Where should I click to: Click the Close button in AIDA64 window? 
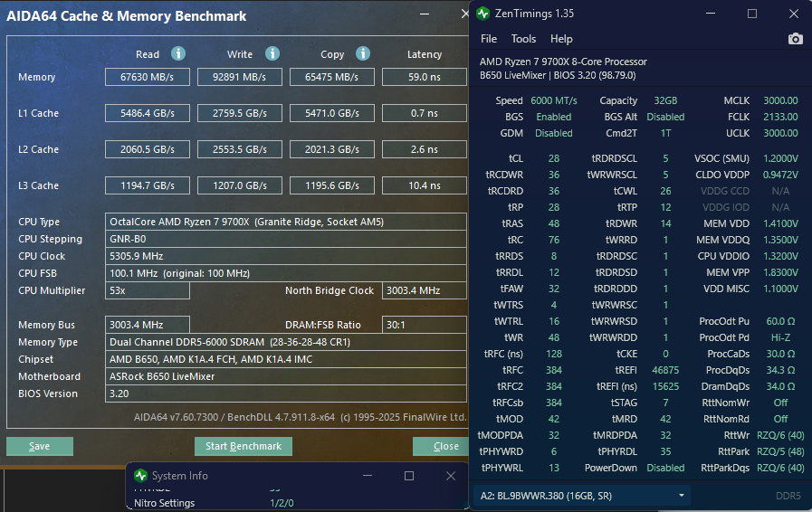tap(441, 446)
